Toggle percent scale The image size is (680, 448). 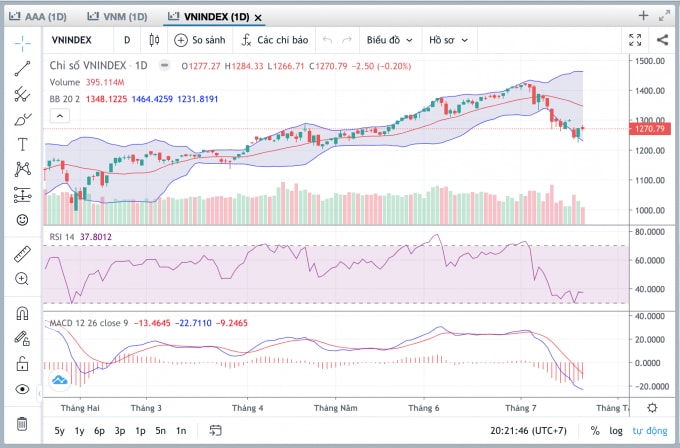pyautogui.click(x=595, y=431)
